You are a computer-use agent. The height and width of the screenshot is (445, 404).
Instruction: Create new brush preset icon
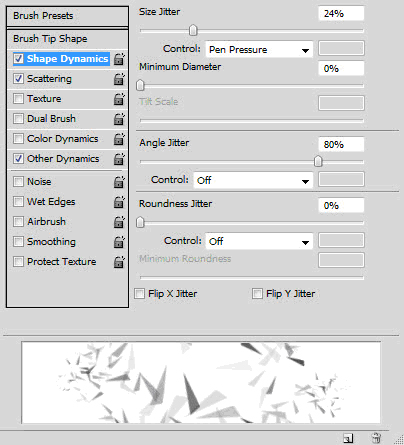[x=348, y=438]
